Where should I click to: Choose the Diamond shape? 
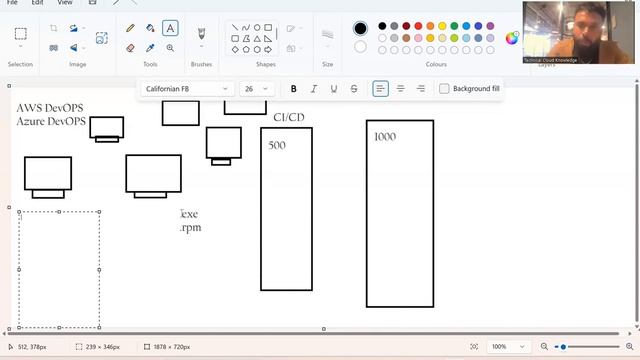point(235,49)
